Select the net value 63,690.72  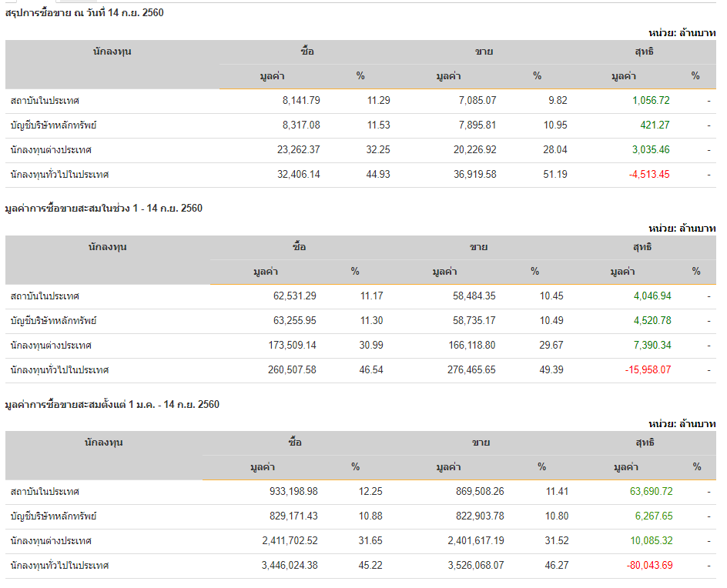pos(651,492)
